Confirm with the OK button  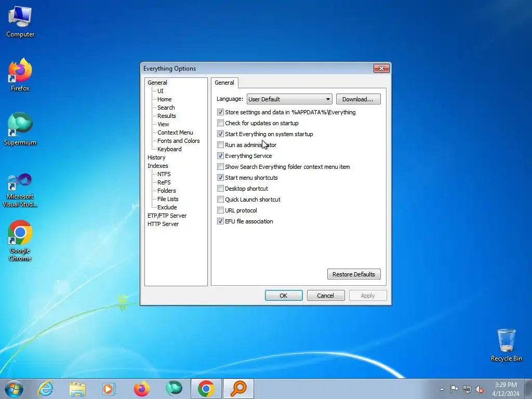[284, 296]
